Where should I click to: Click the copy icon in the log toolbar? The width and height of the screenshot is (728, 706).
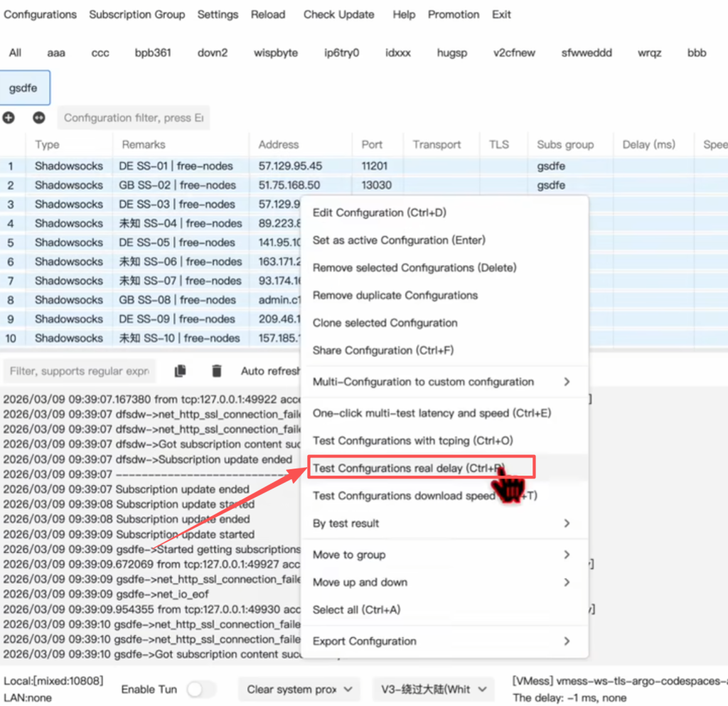tap(181, 370)
